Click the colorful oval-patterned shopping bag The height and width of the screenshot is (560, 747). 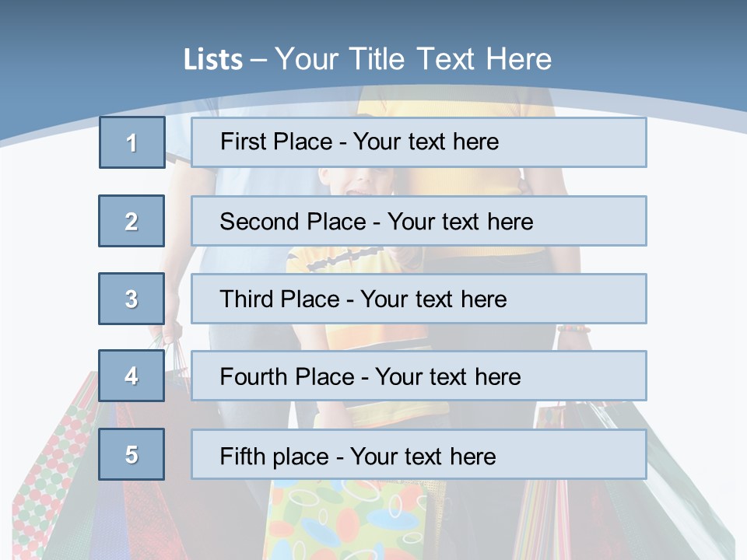[345, 520]
